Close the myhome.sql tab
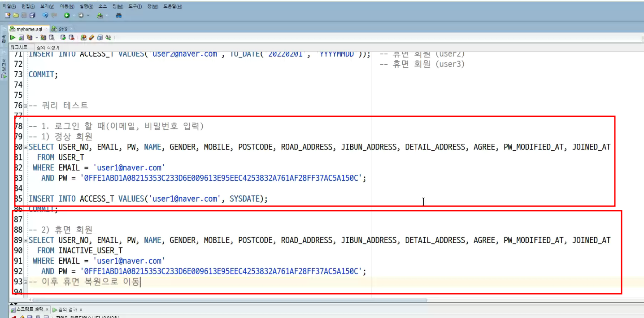Image resolution: width=644 pixels, height=318 pixels. [x=46, y=29]
